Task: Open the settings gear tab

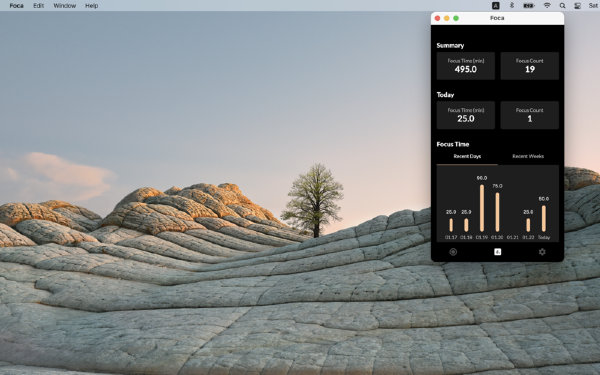Action: 542,252
